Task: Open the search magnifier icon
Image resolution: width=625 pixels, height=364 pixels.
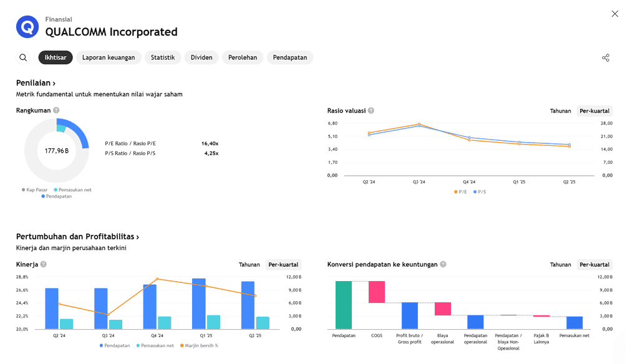Action: (x=23, y=57)
